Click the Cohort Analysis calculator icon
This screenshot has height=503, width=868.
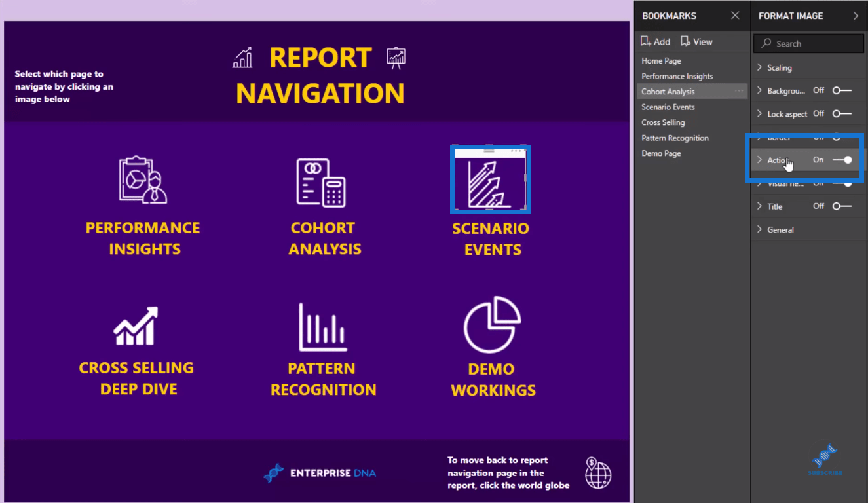pyautogui.click(x=321, y=183)
